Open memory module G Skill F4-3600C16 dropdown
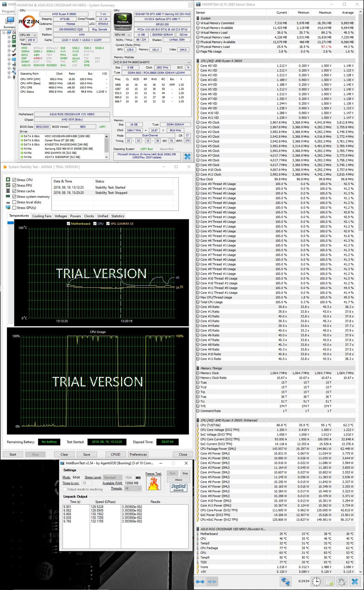This screenshot has width=364, height=590. tap(152, 62)
